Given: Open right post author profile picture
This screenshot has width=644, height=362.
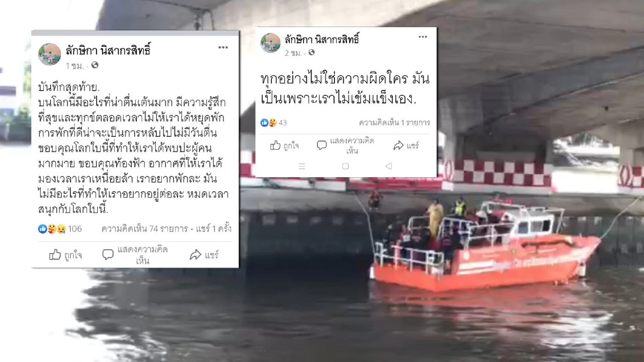Looking at the screenshot, I should click(270, 43).
